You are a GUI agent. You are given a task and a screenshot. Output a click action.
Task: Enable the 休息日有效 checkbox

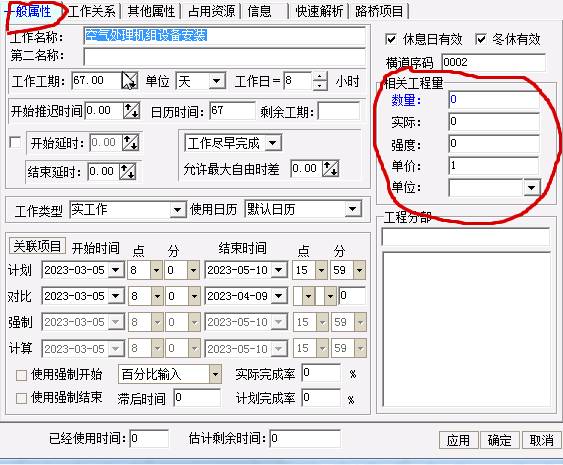pyautogui.click(x=391, y=39)
